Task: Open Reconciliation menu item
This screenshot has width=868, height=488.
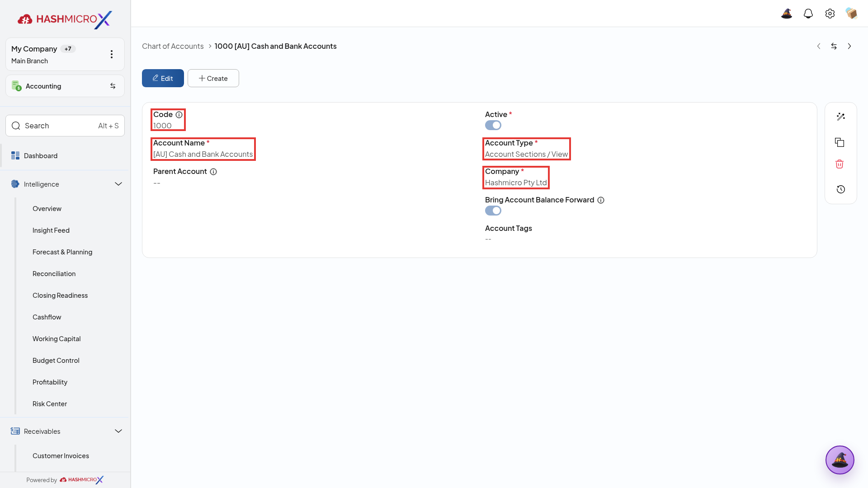Action: pos(54,273)
